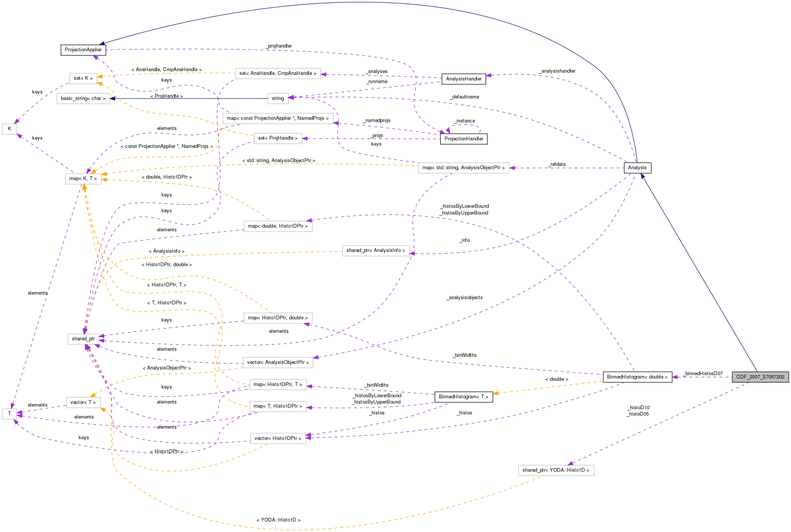Select basic_string< char > node
This screenshot has height=532, width=791.
pyautogui.click(x=83, y=98)
